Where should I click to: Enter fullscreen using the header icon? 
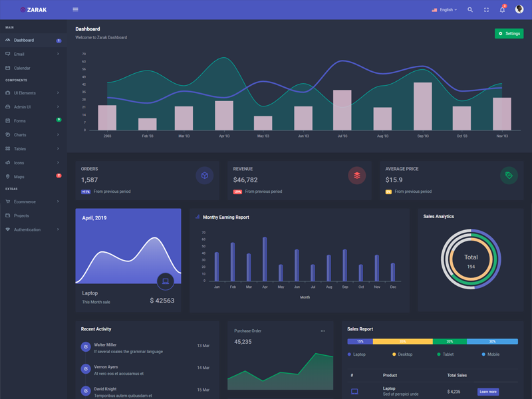pos(486,9)
